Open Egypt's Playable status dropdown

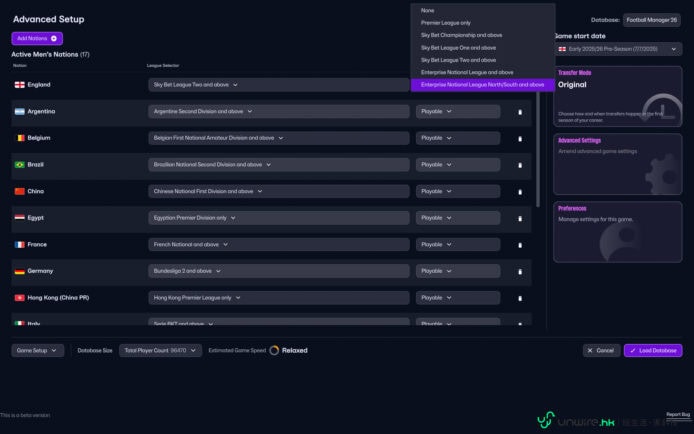(x=458, y=218)
